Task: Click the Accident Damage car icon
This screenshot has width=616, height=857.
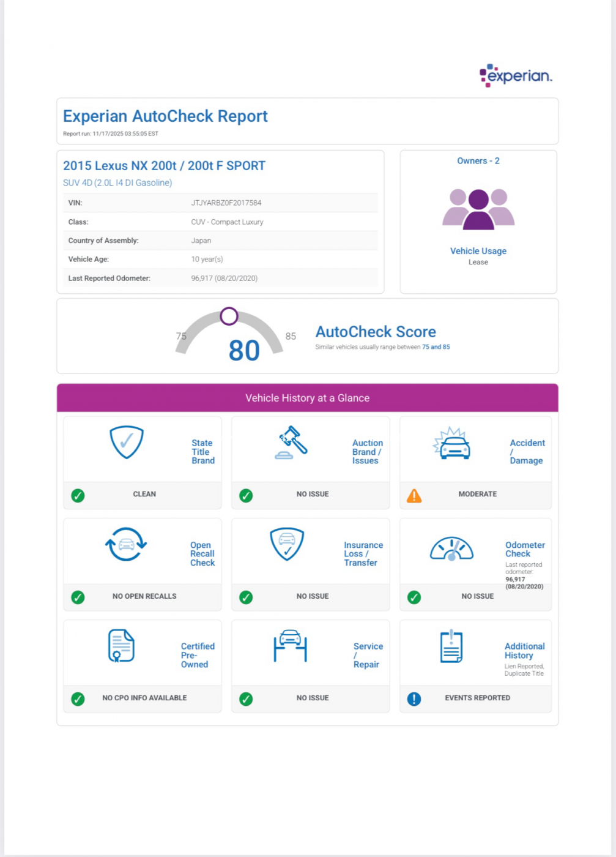Action: click(x=451, y=444)
